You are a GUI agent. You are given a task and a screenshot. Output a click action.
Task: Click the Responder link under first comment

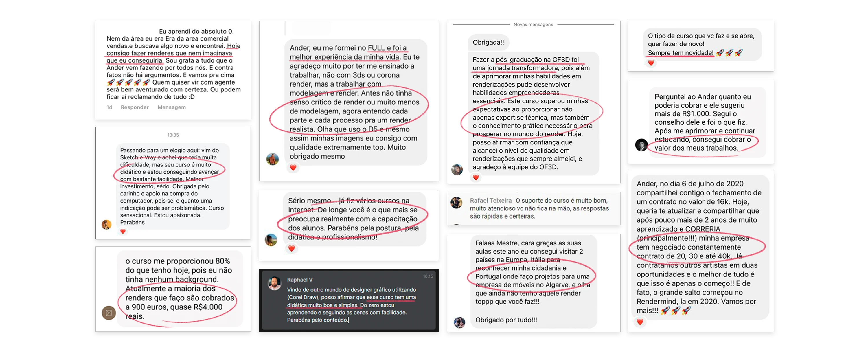coord(135,107)
